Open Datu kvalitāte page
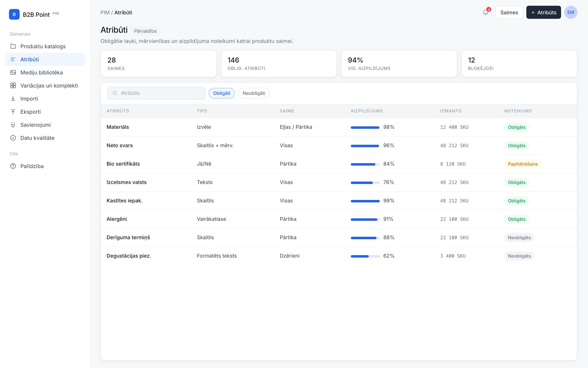 (x=45, y=138)
